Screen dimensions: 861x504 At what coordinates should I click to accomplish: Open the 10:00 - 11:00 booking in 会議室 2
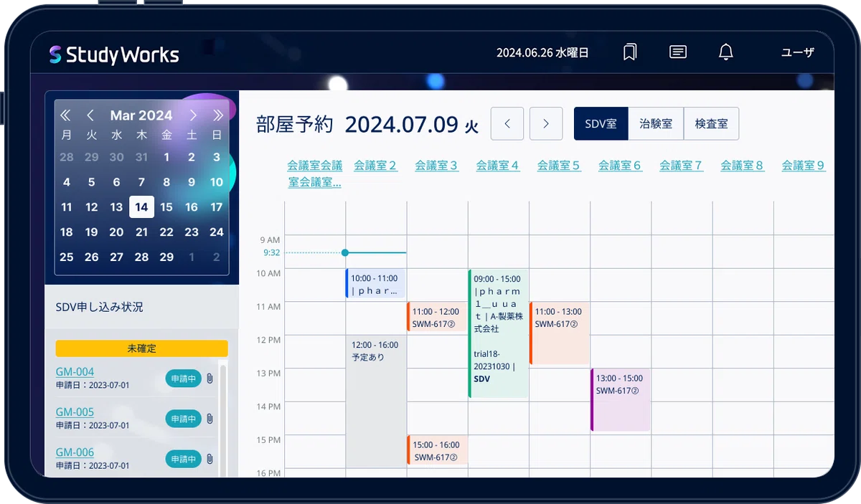375,284
